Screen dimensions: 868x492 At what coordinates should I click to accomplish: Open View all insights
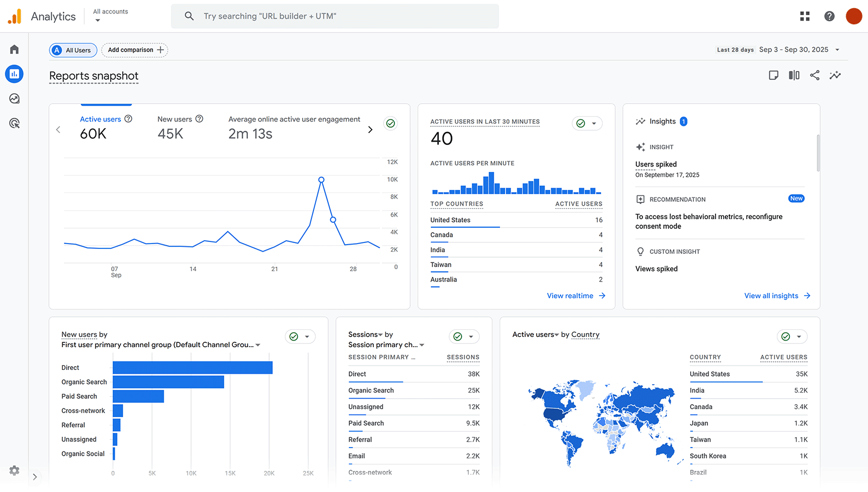[x=771, y=296]
